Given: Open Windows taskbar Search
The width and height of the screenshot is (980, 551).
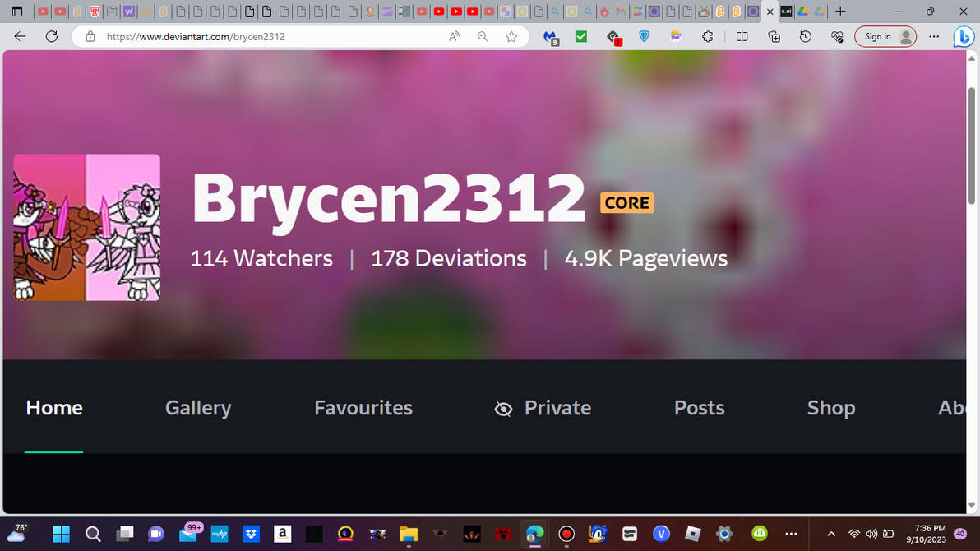Looking at the screenshot, I should tap(93, 534).
